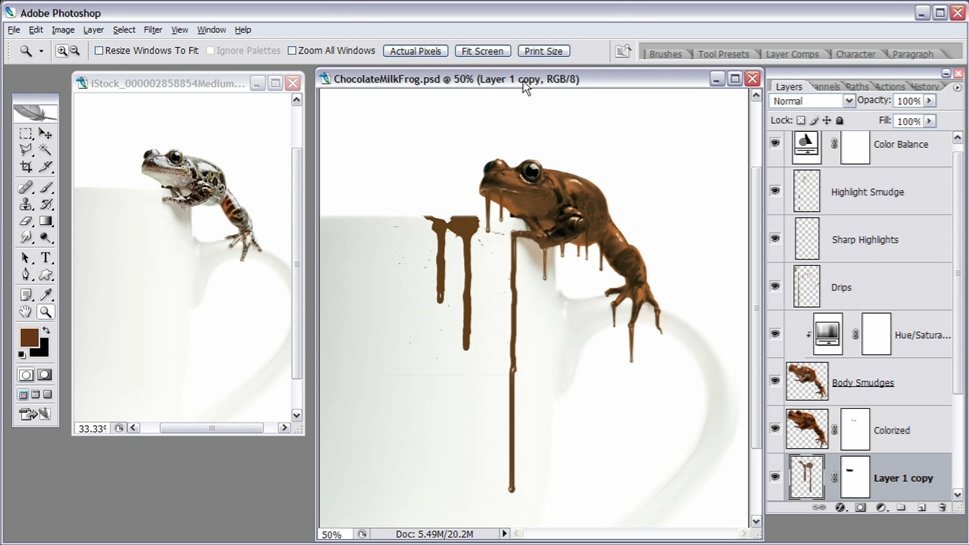Enable Zoom All Windows checkbox
The image size is (969, 545).
[x=292, y=51]
